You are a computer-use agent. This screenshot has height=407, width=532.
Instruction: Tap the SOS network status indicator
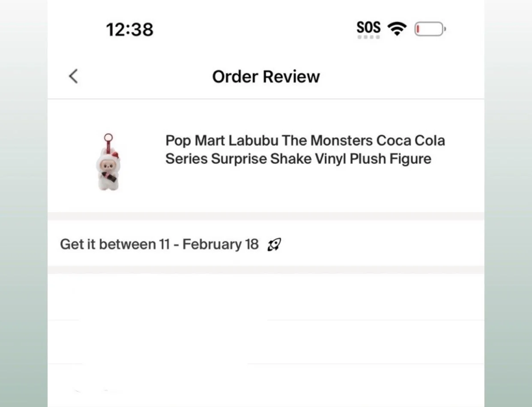point(368,28)
